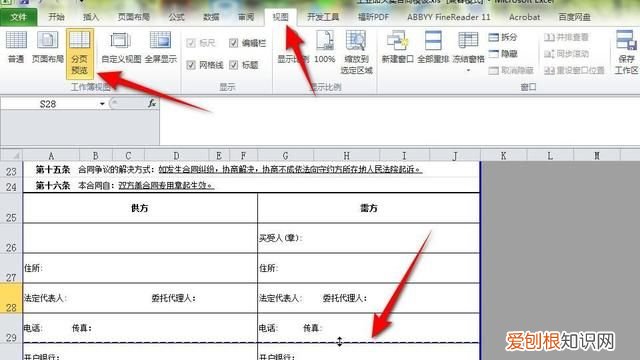Switch to the 数据 Data tab

[211, 17]
